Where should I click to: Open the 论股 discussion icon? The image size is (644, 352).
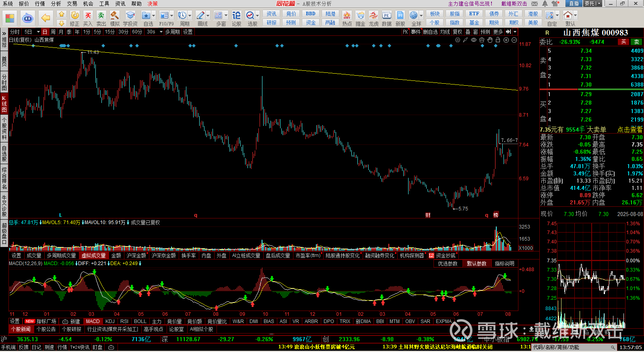pos(236,15)
